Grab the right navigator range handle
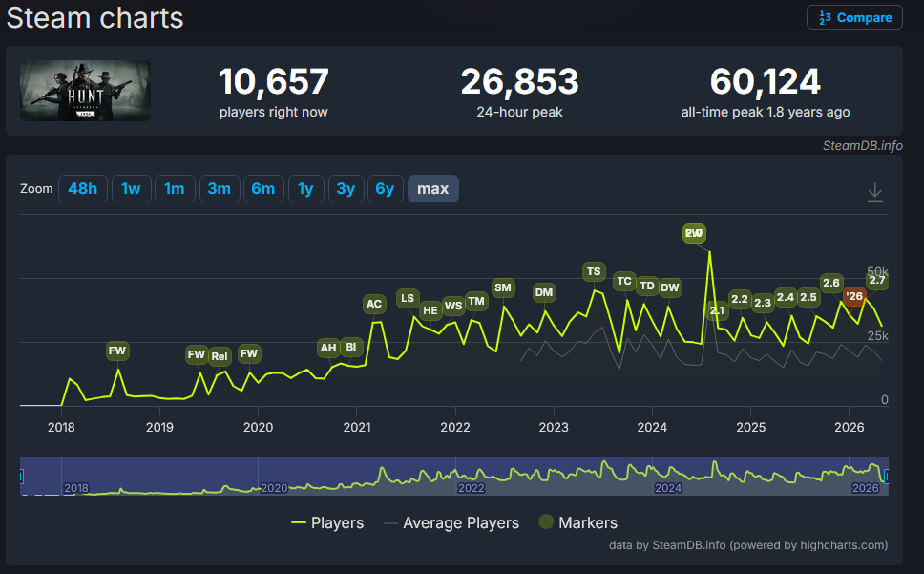924x574 pixels. click(886, 477)
